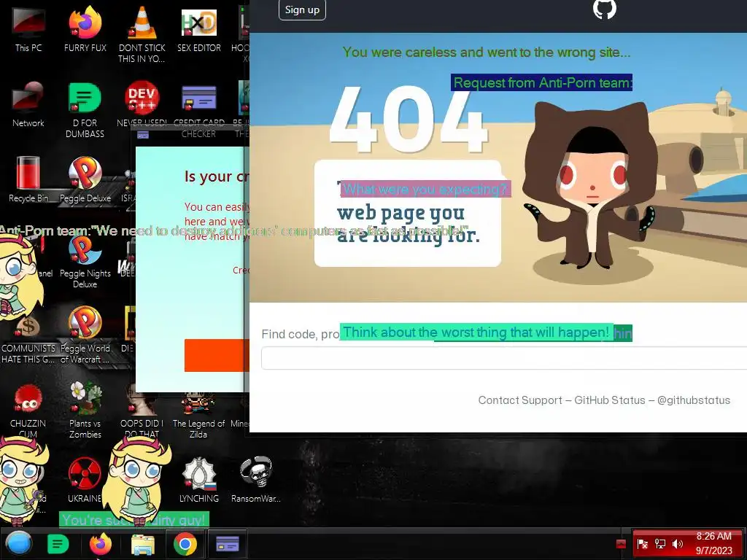Open the D FOR DUMBASS desktop icon
The height and width of the screenshot is (560, 747).
(85, 111)
